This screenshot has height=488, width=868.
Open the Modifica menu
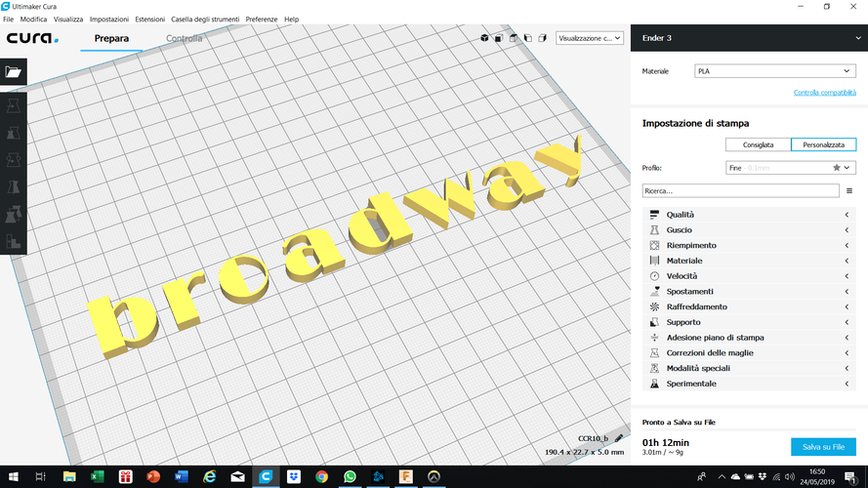click(x=33, y=19)
